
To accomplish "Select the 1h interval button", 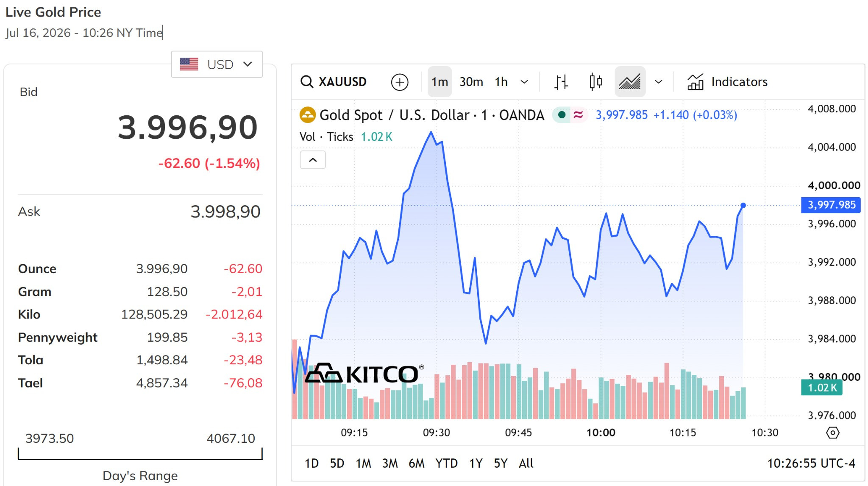I will coord(501,82).
